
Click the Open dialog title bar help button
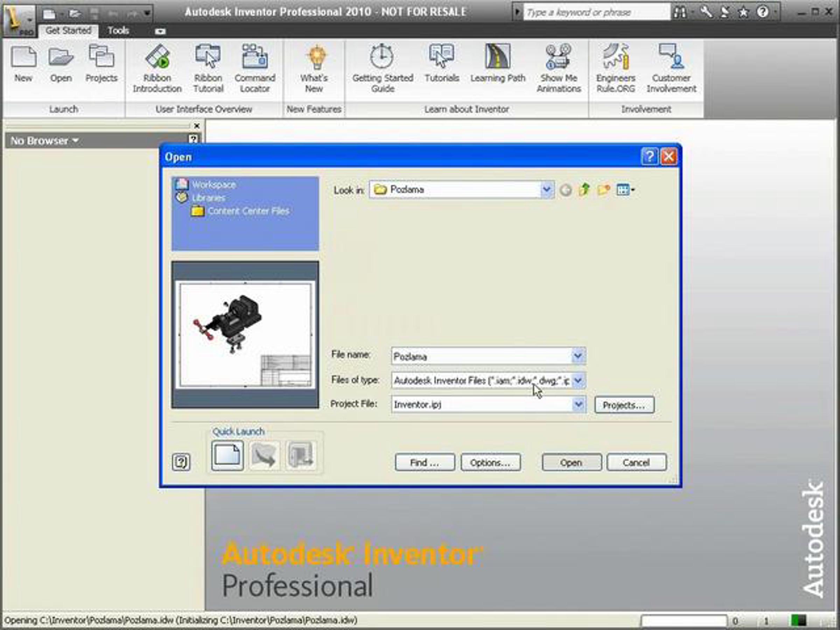point(649,156)
